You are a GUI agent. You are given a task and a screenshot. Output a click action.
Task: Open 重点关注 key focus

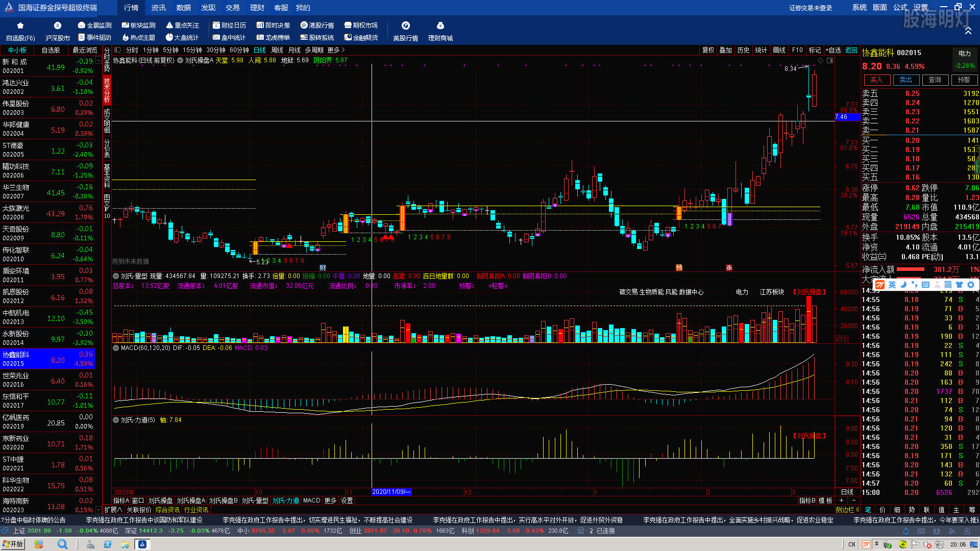coord(183,25)
